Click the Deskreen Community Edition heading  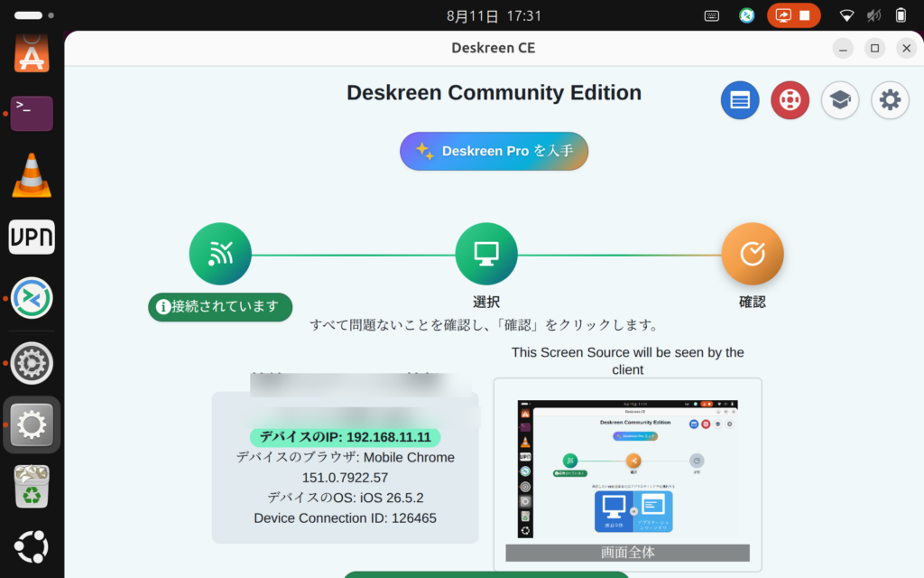coord(494,93)
